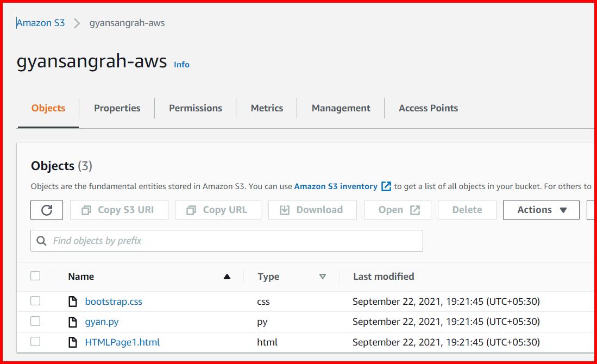Open the Amazon S3 inventory link
Image resolution: width=597 pixels, height=364 pixels.
tap(335, 186)
